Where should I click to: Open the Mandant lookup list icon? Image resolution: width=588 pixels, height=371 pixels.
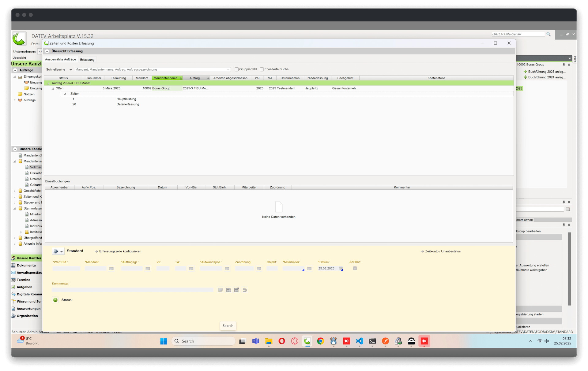[x=111, y=269]
